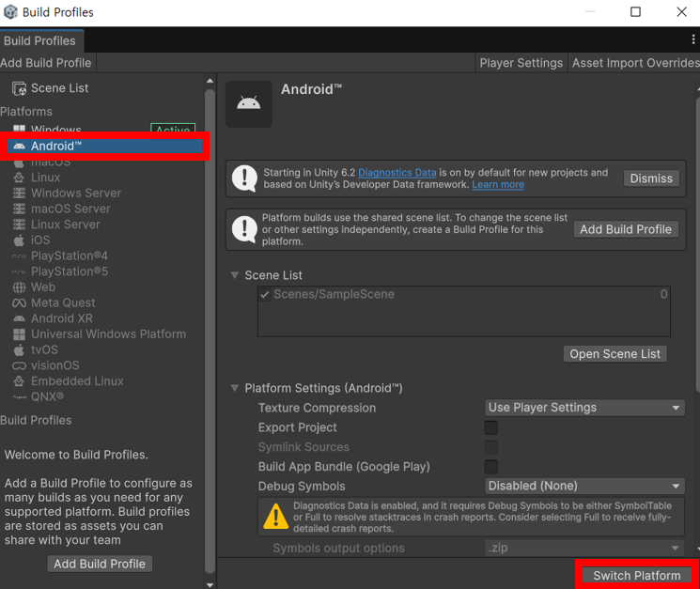Open the Debug Symbols dropdown
Image resolution: width=700 pixels, height=589 pixels.
coord(584,486)
